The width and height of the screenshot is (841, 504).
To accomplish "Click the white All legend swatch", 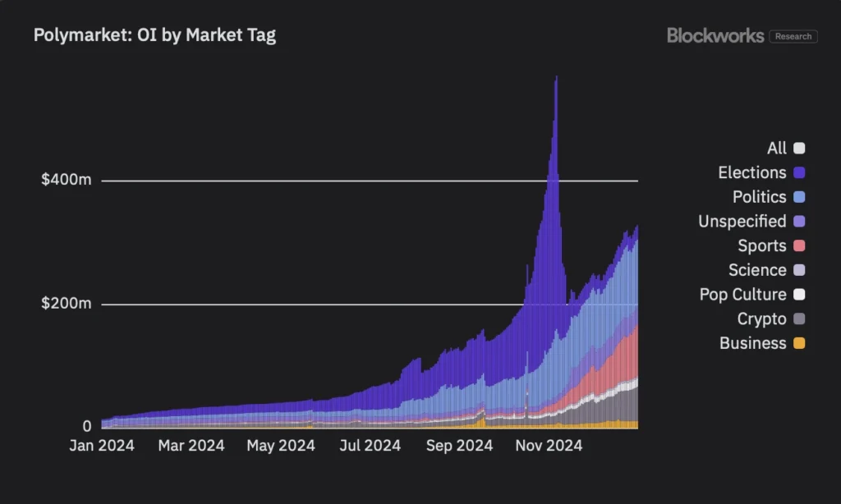I will click(799, 148).
